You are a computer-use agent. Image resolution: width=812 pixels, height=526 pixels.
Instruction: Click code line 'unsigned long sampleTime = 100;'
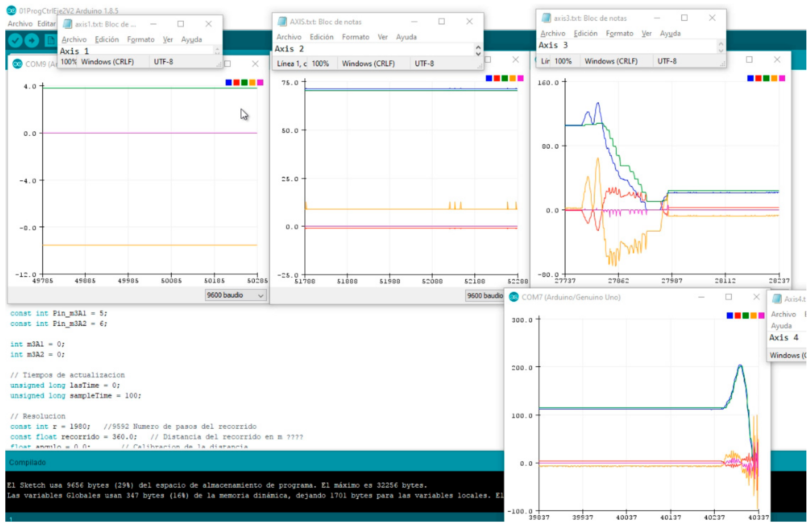pos(76,395)
